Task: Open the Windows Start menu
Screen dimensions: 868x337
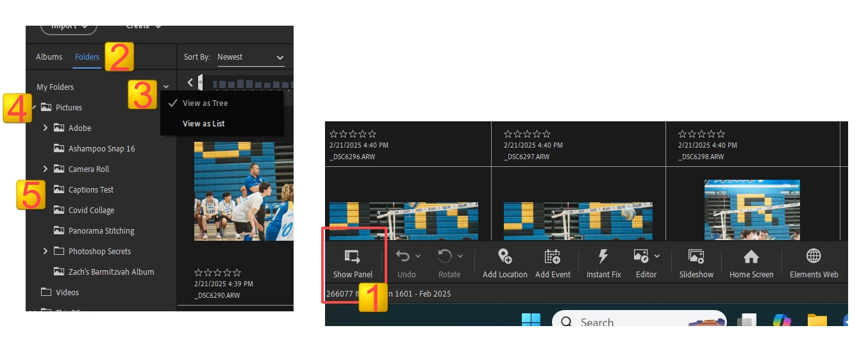Action: (531, 321)
